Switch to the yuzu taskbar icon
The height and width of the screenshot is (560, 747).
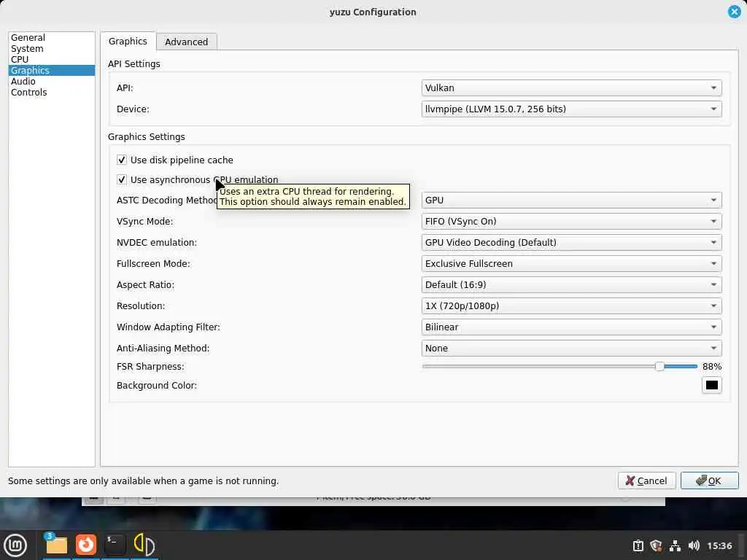144,545
